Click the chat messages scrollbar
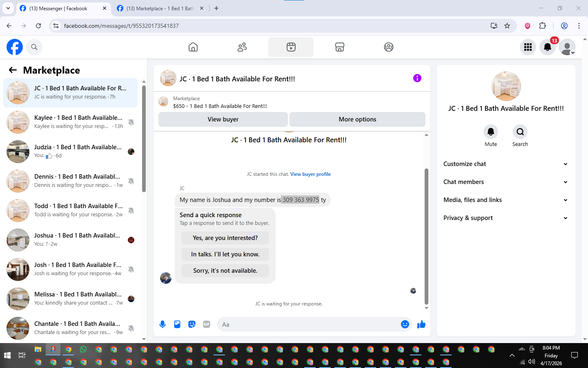The height and width of the screenshot is (368, 588). (426, 236)
